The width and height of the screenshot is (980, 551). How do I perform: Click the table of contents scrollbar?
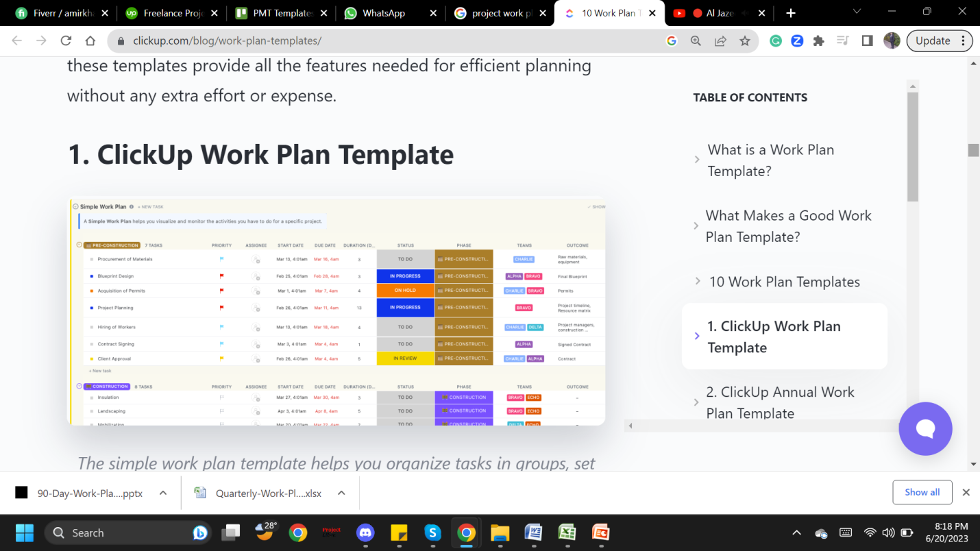click(912, 147)
